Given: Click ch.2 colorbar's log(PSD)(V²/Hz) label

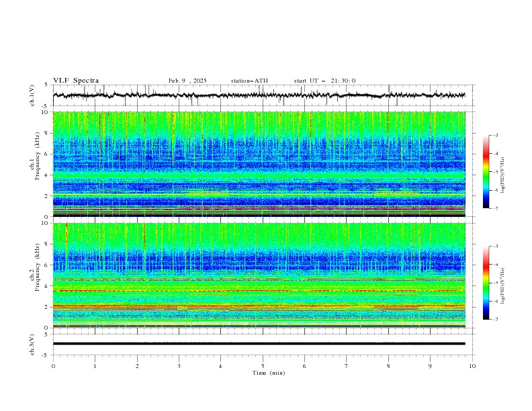Looking at the screenshot, I should (502, 286).
